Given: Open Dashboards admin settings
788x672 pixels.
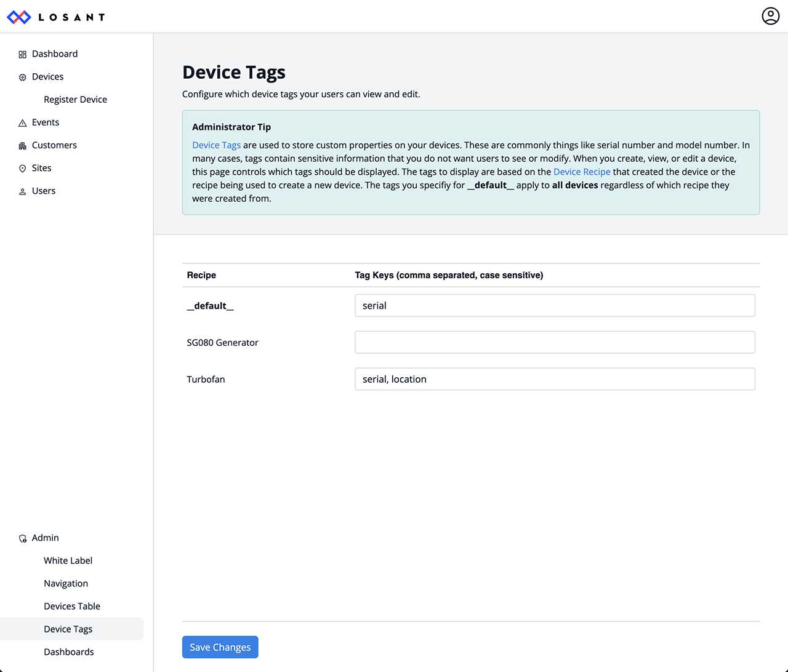Looking at the screenshot, I should 69,652.
